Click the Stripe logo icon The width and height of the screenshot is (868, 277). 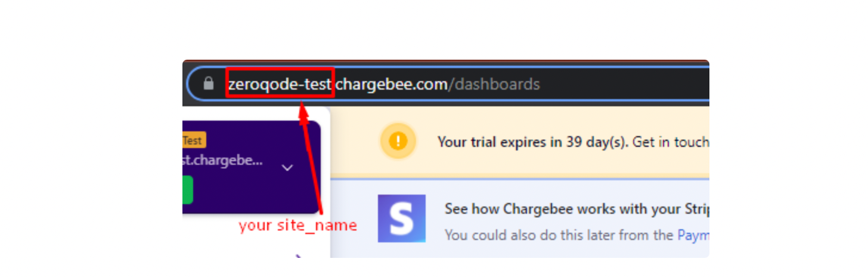click(402, 218)
